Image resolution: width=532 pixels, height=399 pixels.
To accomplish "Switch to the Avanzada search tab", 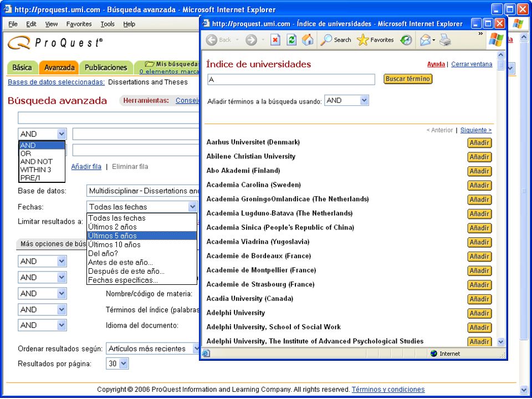I will pyautogui.click(x=59, y=68).
